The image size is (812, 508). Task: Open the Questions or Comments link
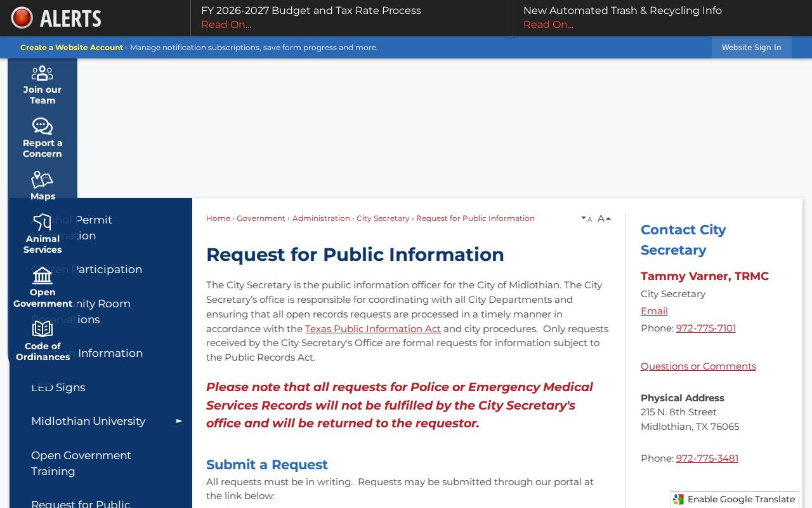698,366
